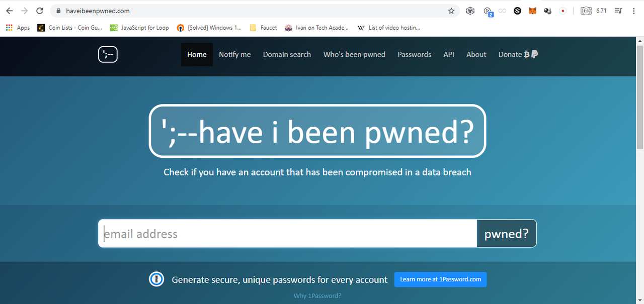Screen dimensions: 644x304
Task: Bookmark this page with the star icon
Action: click(x=451, y=11)
